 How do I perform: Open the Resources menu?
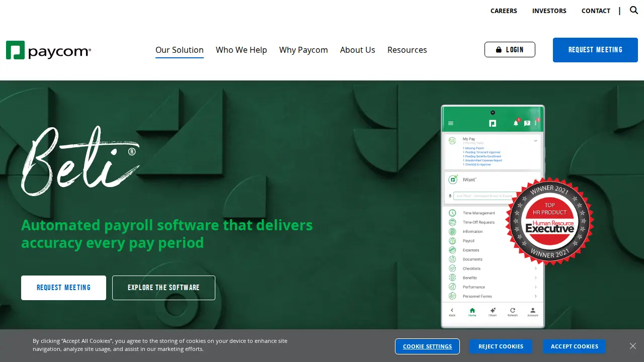pyautogui.click(x=407, y=50)
